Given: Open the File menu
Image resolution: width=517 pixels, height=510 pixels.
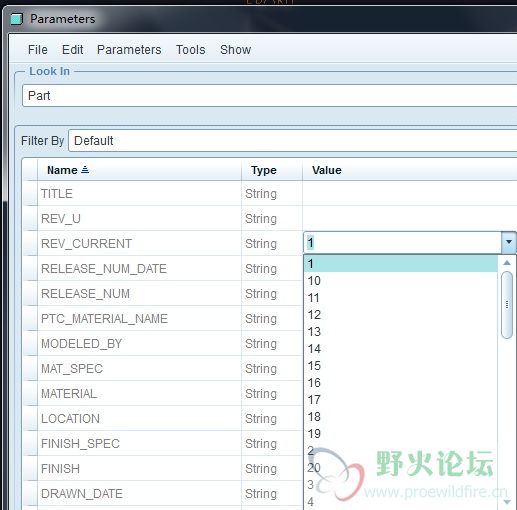Looking at the screenshot, I should (x=38, y=50).
